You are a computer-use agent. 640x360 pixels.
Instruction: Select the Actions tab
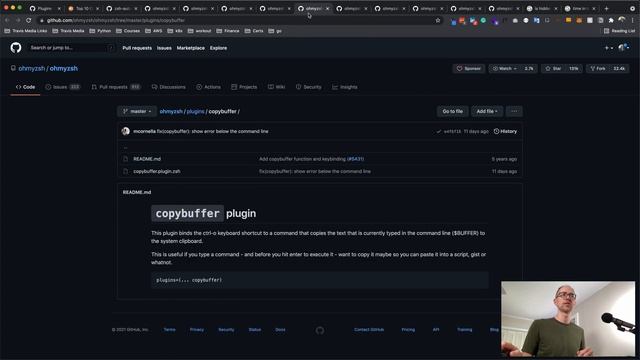[208, 87]
